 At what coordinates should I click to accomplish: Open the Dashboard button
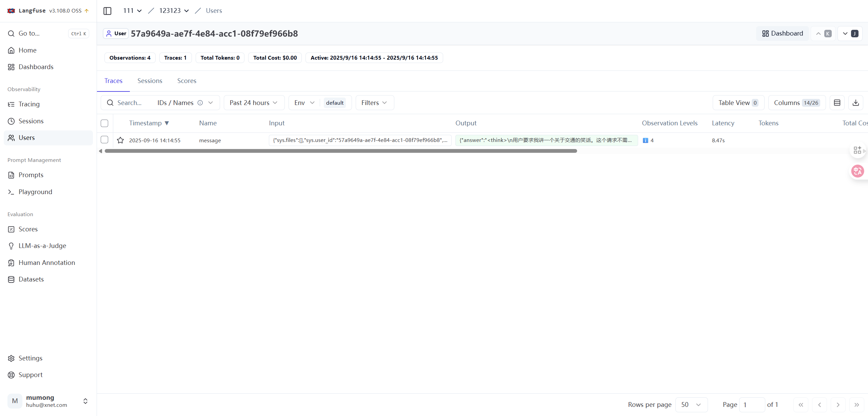point(783,34)
